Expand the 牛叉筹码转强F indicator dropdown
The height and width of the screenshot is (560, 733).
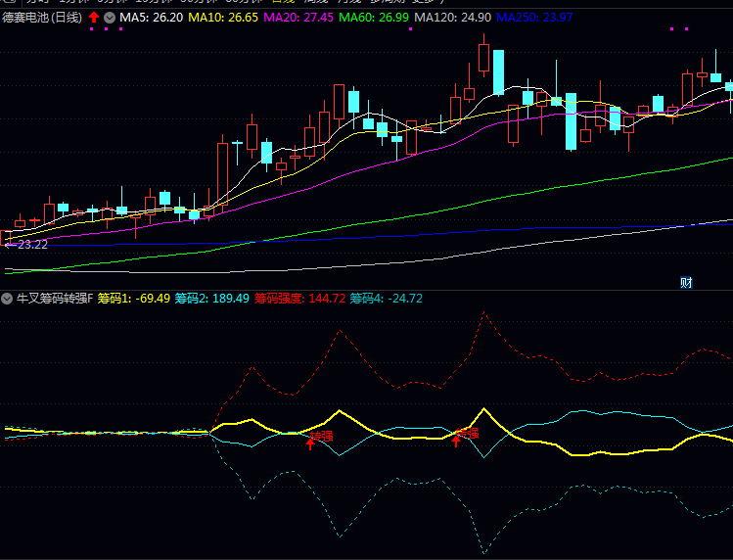(8, 298)
